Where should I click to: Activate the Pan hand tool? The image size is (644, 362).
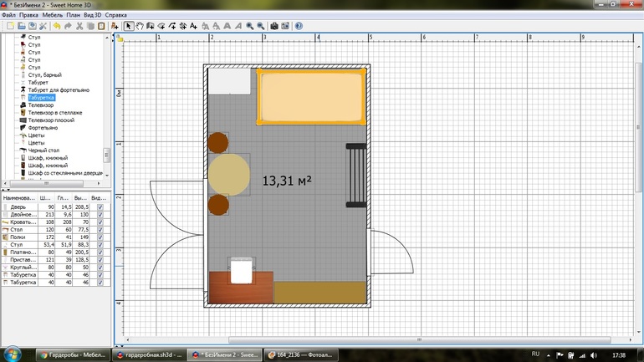139,26
